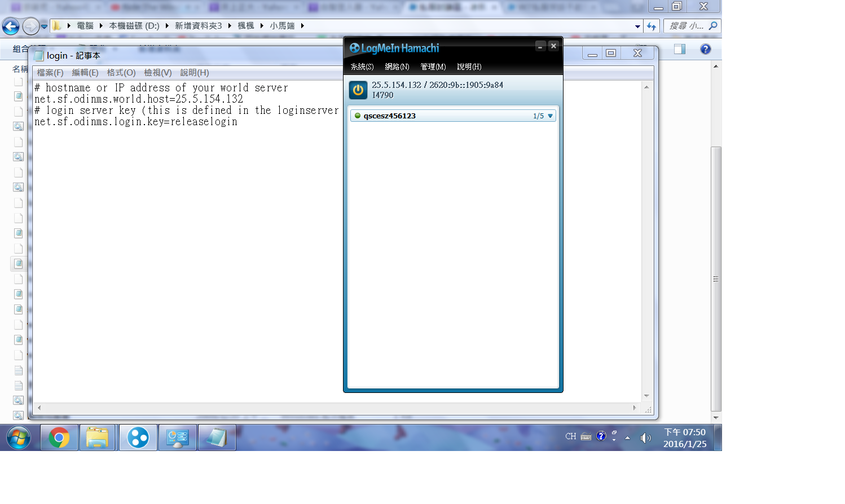Click the green status dot beside qscesz456123
845x504 pixels.
(x=358, y=116)
